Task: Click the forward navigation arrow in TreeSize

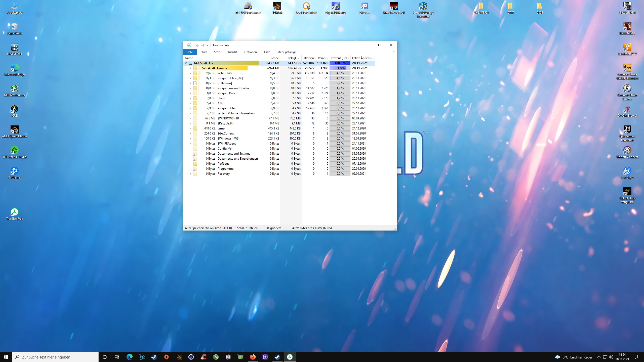Action: (x=203, y=45)
